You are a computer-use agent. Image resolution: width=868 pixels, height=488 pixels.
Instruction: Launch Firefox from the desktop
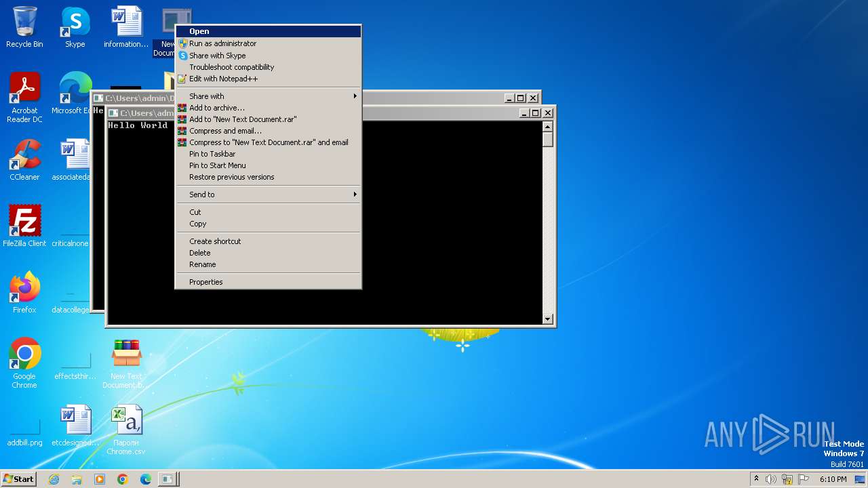(x=24, y=293)
